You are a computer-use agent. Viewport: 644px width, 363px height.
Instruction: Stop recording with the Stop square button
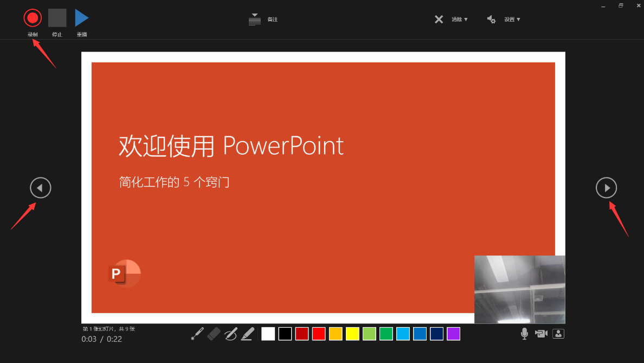click(57, 18)
